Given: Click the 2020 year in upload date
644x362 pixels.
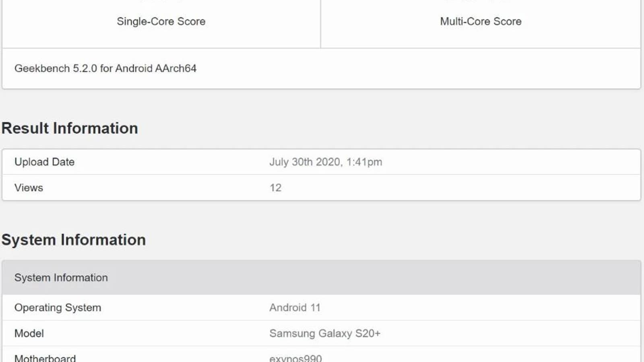Looking at the screenshot, I should (x=328, y=162).
